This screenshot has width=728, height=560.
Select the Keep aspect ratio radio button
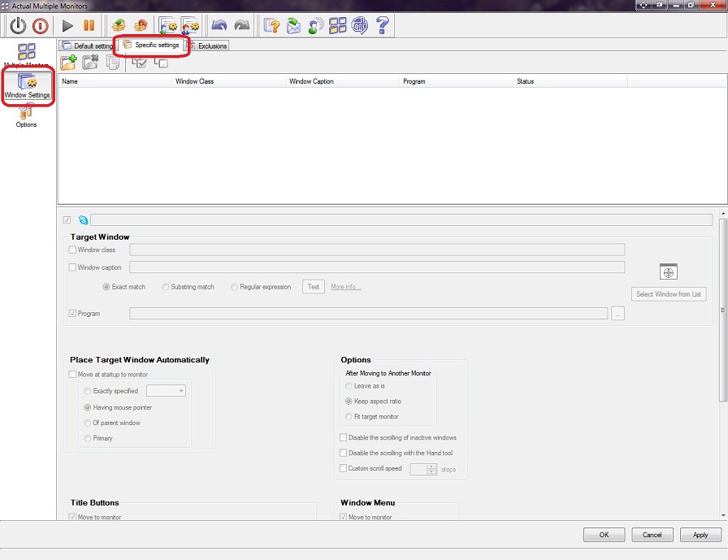pyautogui.click(x=349, y=402)
